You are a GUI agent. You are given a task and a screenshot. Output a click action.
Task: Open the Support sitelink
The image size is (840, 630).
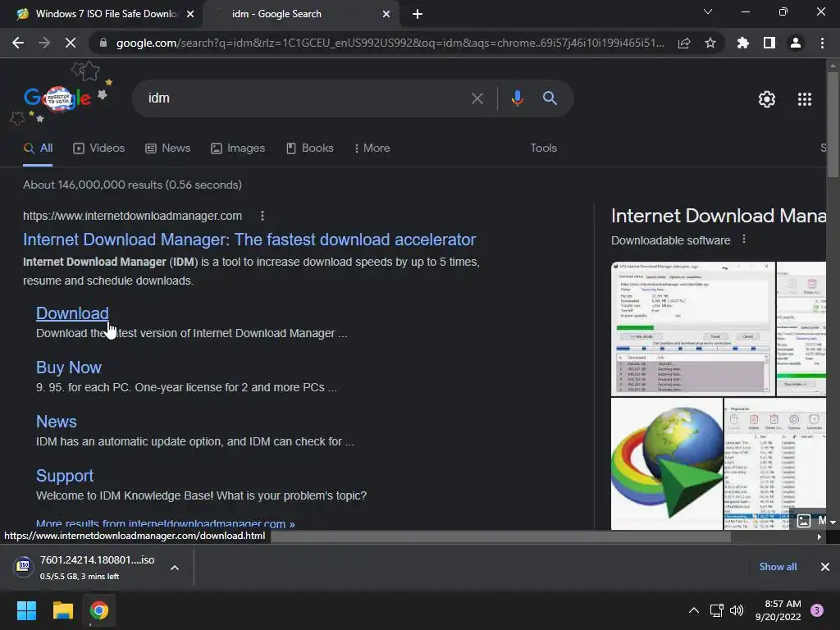[x=65, y=476]
